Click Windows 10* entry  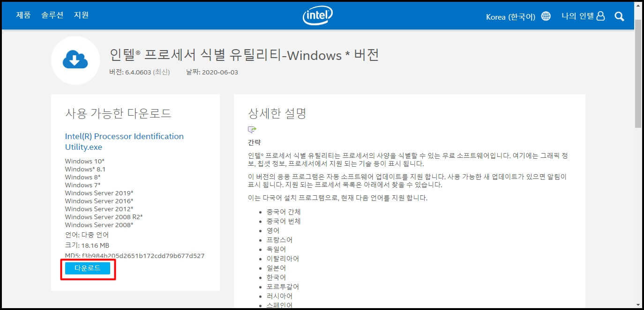(85, 161)
